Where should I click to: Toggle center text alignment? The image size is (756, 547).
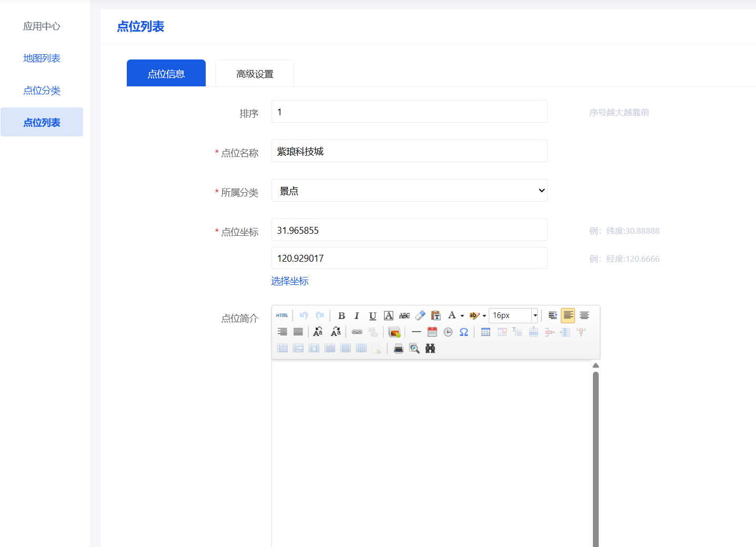(584, 315)
